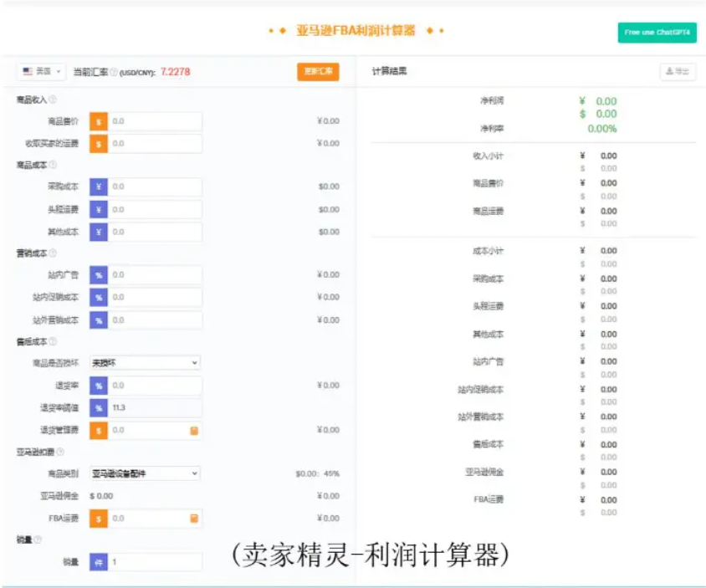706x588 pixels.
Task: Click the 收入小计 label in results
Action: [x=488, y=156]
